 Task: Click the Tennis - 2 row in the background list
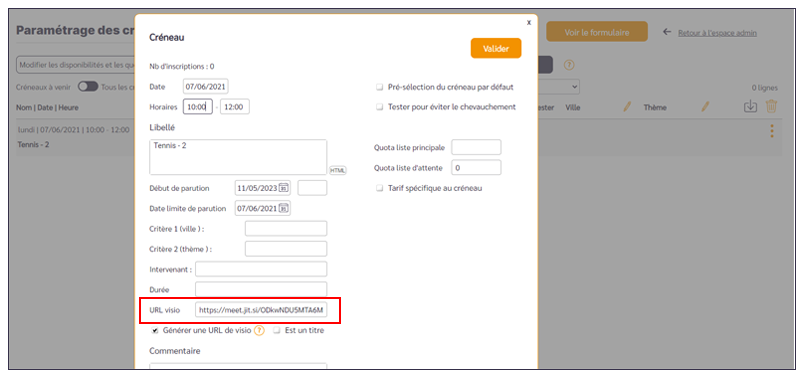click(x=75, y=137)
